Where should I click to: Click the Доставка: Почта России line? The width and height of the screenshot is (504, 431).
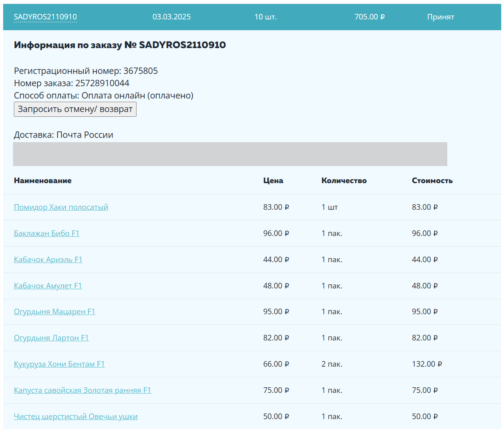[63, 135]
